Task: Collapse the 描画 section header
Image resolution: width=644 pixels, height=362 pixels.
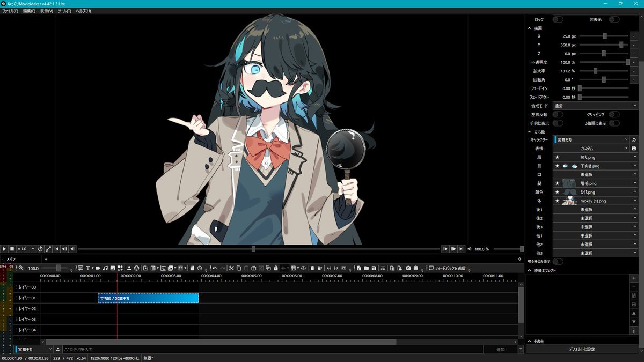Action: (536, 28)
